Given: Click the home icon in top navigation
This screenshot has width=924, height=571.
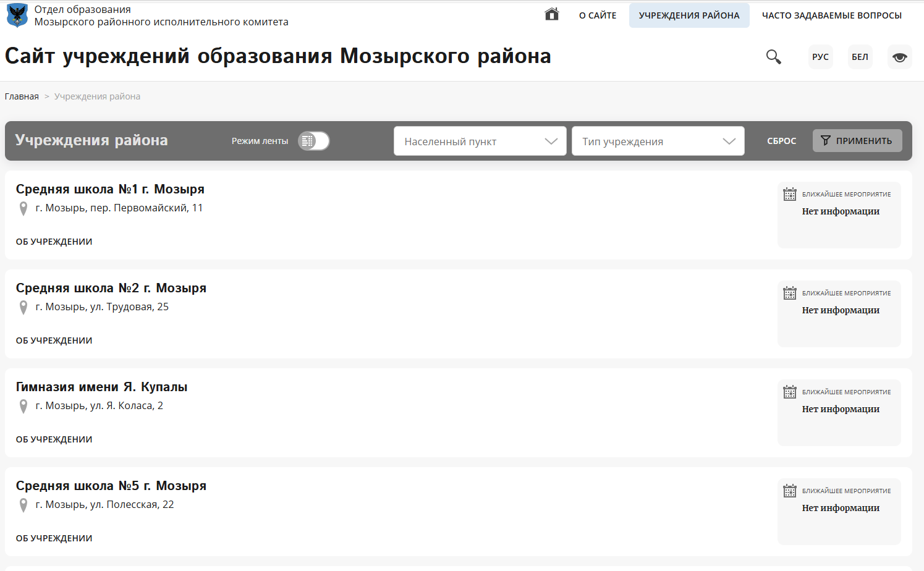Looking at the screenshot, I should [x=552, y=14].
